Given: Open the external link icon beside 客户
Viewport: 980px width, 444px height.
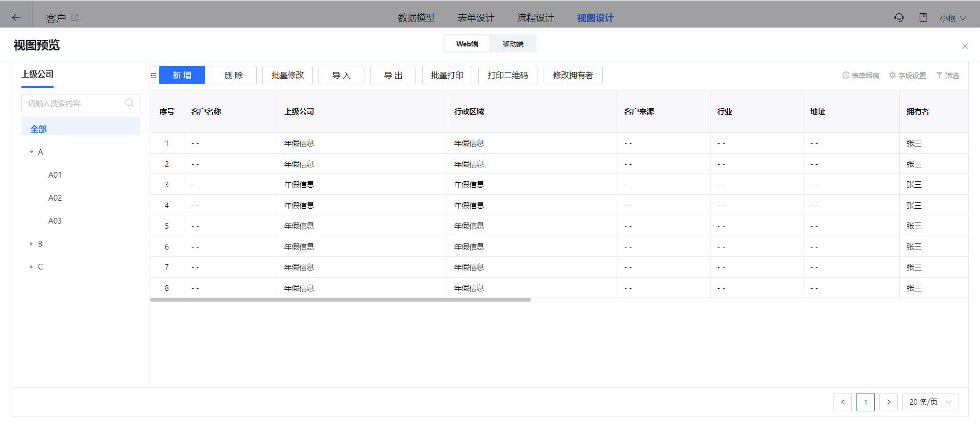Looking at the screenshot, I should tap(75, 18).
